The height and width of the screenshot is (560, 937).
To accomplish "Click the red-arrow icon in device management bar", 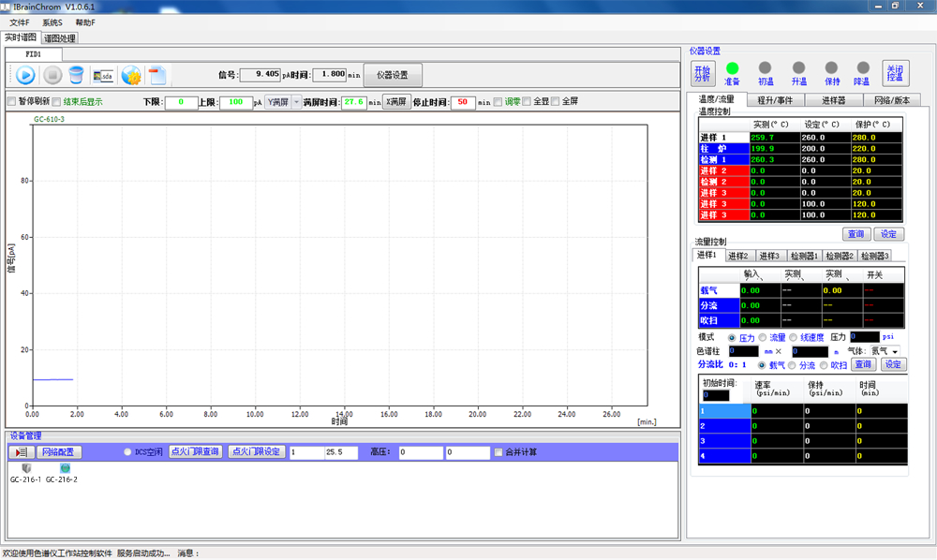I will coord(22,452).
